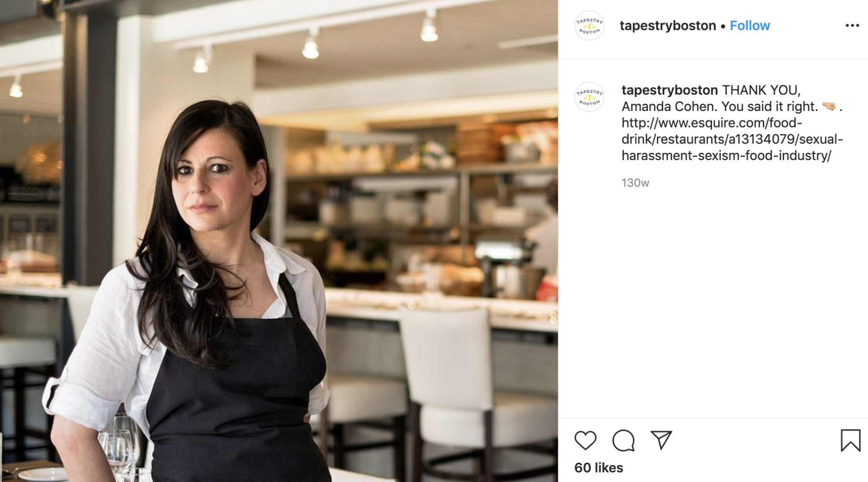
Task: Share post via the paper plane icon
Action: pyautogui.click(x=661, y=440)
